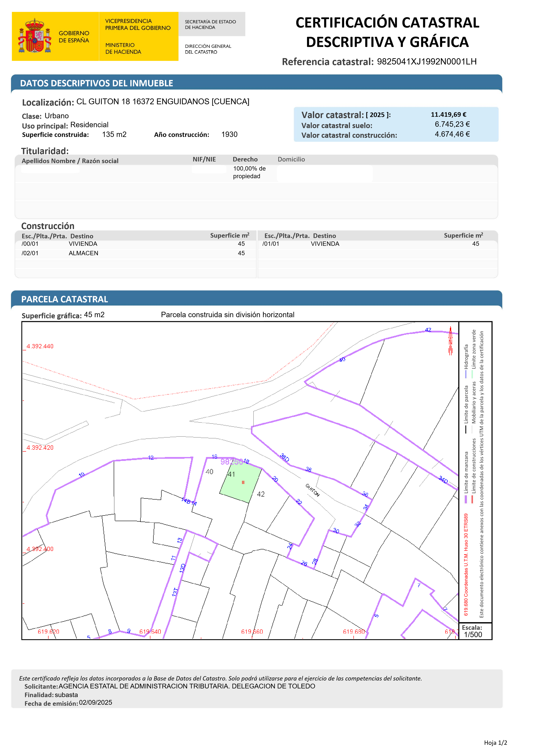Click the purple Límite de manzana legend line
The width and height of the screenshot is (534, 756).
[466, 499]
